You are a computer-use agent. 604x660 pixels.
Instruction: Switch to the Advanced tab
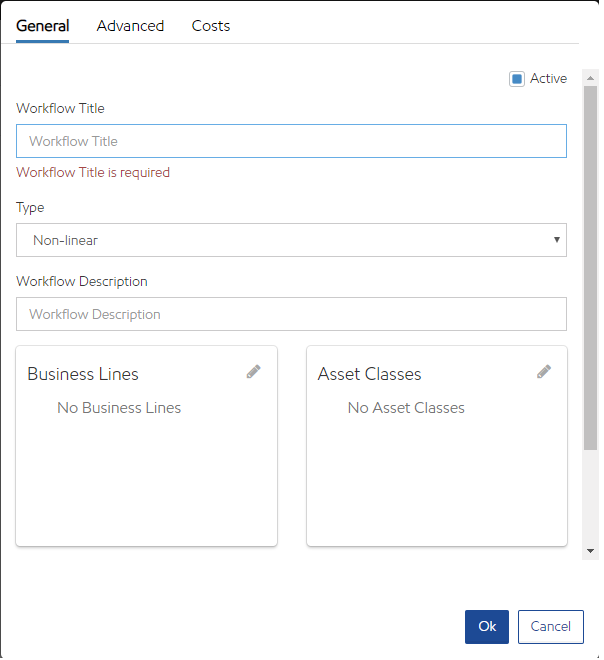tap(130, 26)
